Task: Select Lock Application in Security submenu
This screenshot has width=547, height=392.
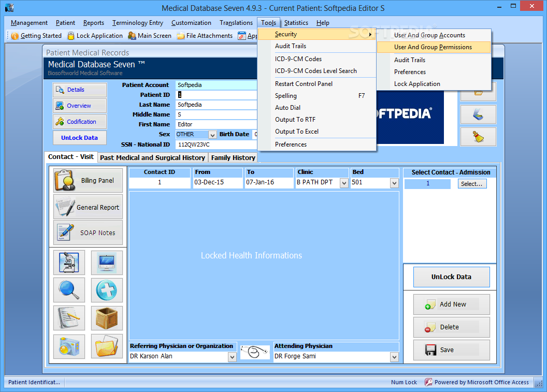Action: [x=434, y=84]
